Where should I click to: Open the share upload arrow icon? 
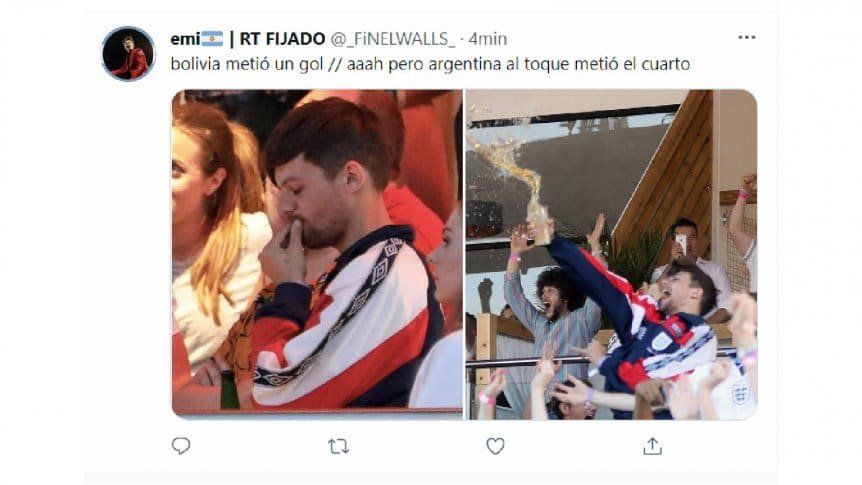tap(653, 446)
